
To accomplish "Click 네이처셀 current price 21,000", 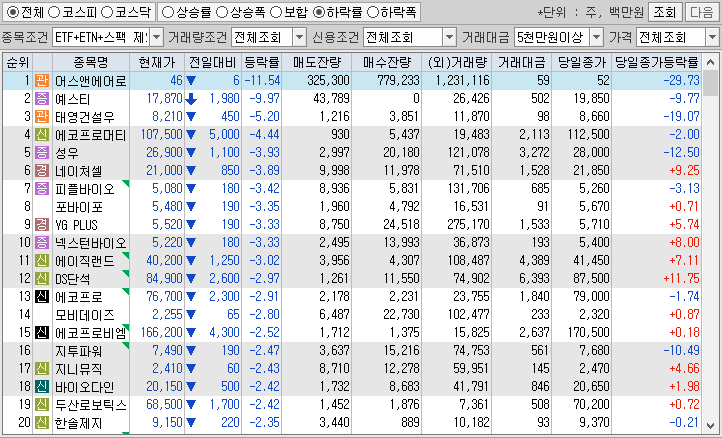I will (x=164, y=170).
